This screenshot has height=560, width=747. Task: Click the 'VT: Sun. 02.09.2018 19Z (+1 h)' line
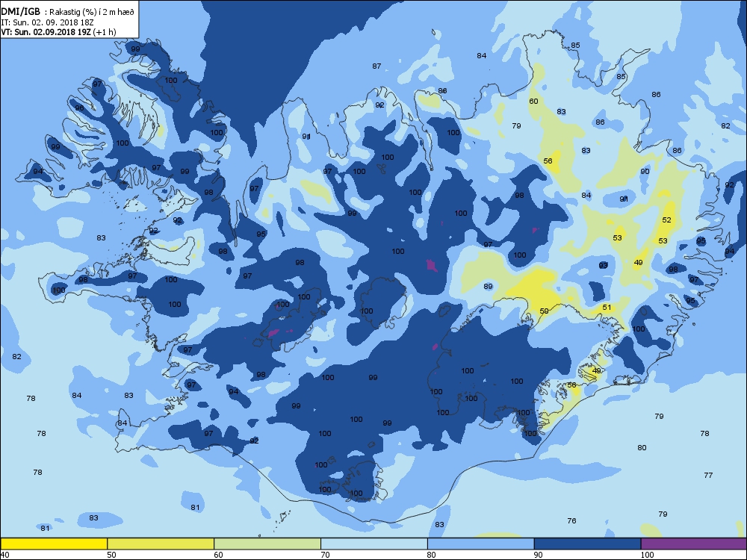58,32
